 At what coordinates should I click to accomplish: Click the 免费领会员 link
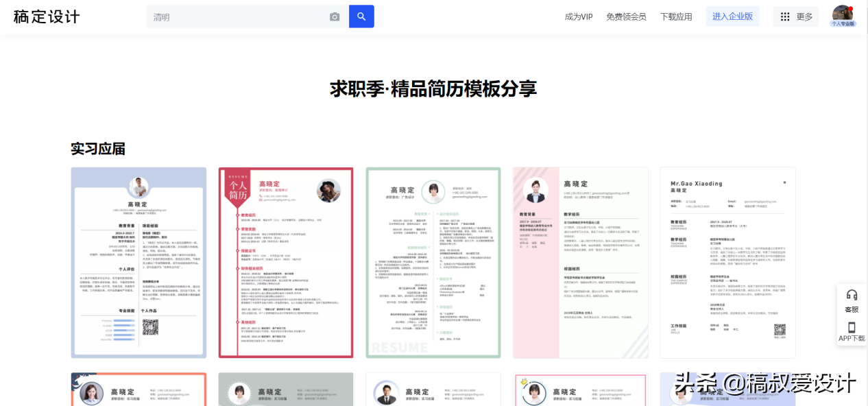(625, 16)
